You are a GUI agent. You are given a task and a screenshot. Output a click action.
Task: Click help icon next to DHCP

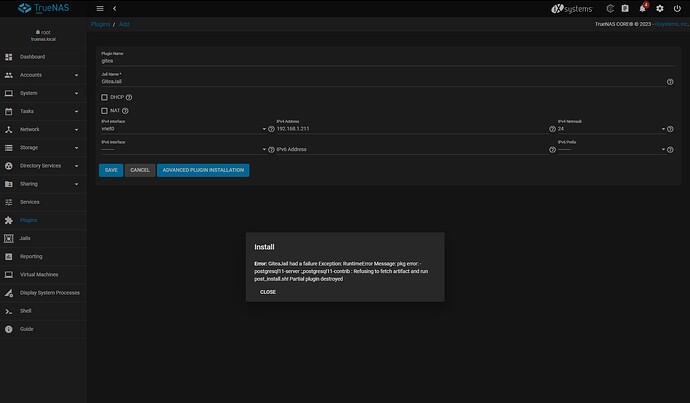coord(129,97)
